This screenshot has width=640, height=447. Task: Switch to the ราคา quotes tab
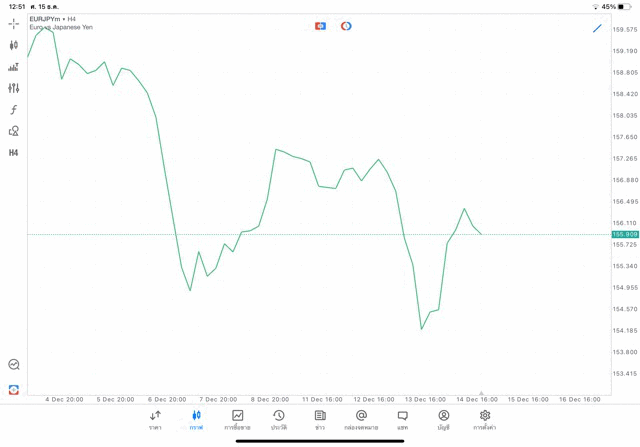tap(155, 420)
